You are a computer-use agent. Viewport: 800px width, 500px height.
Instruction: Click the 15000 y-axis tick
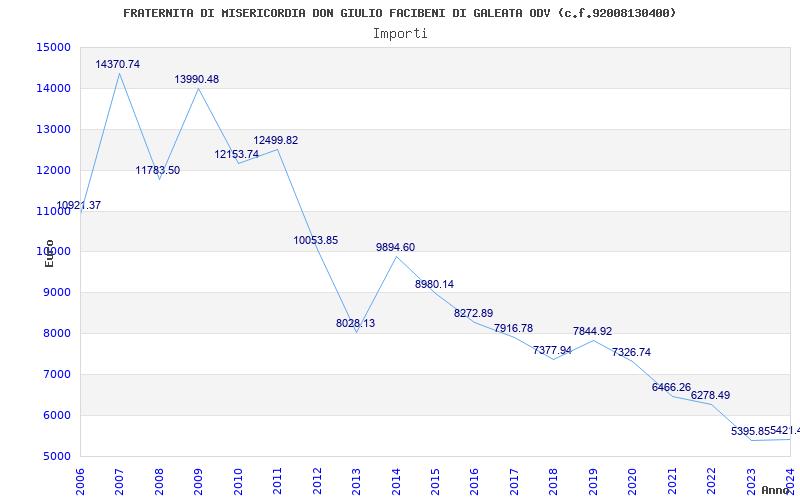click(53, 47)
